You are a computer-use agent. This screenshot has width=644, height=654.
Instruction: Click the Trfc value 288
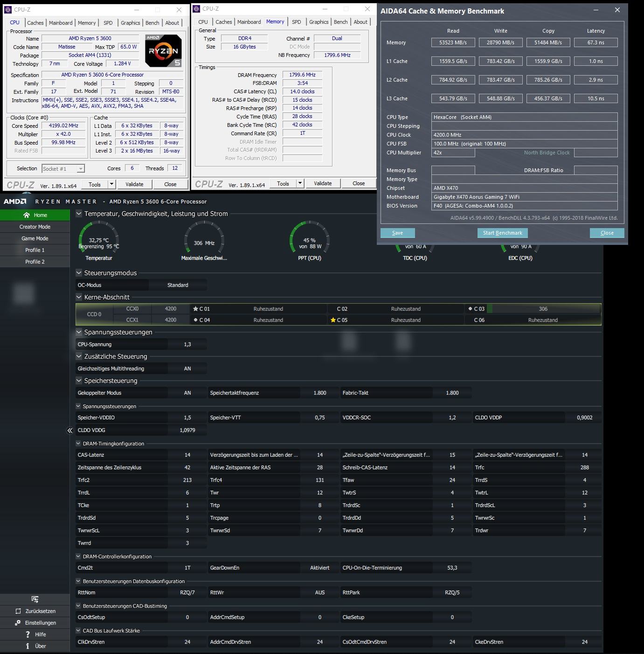(585, 467)
